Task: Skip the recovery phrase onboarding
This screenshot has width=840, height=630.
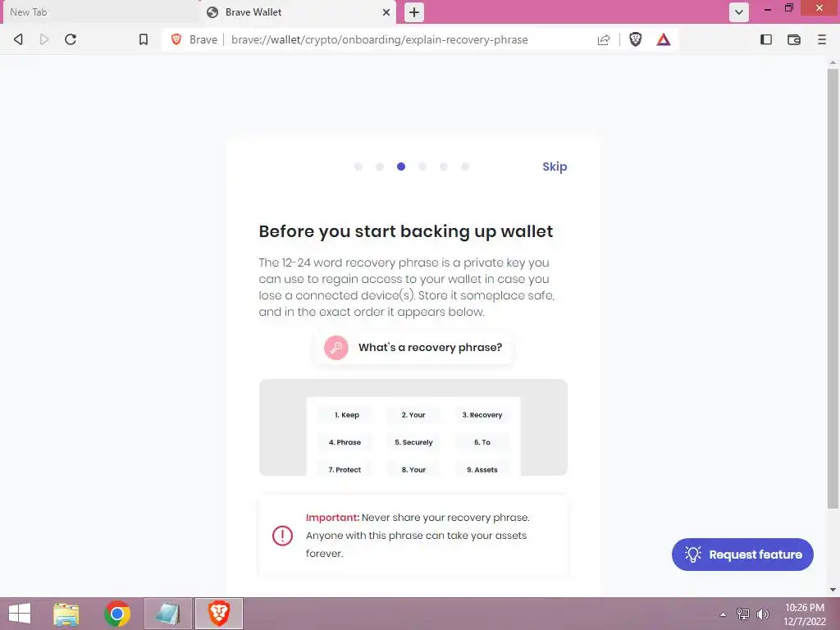Action: 555,167
